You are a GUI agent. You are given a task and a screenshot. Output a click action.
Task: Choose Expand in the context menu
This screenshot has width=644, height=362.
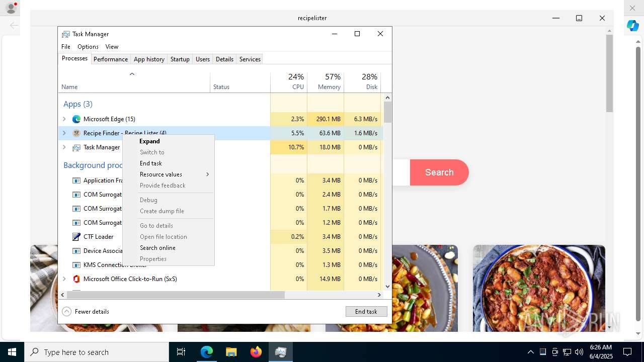point(169,141)
